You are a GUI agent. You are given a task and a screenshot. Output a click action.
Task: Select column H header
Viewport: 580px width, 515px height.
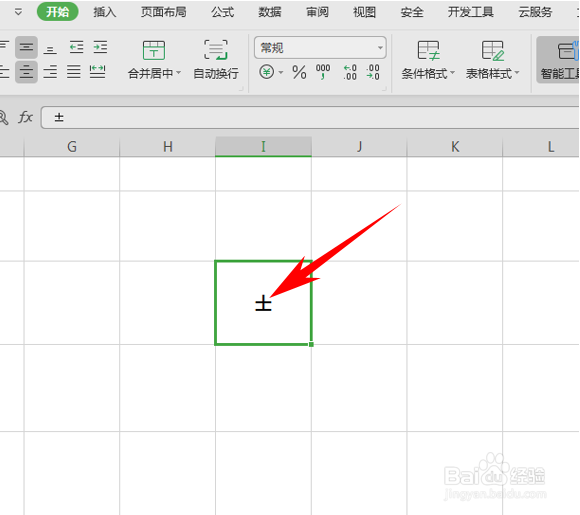point(168,147)
